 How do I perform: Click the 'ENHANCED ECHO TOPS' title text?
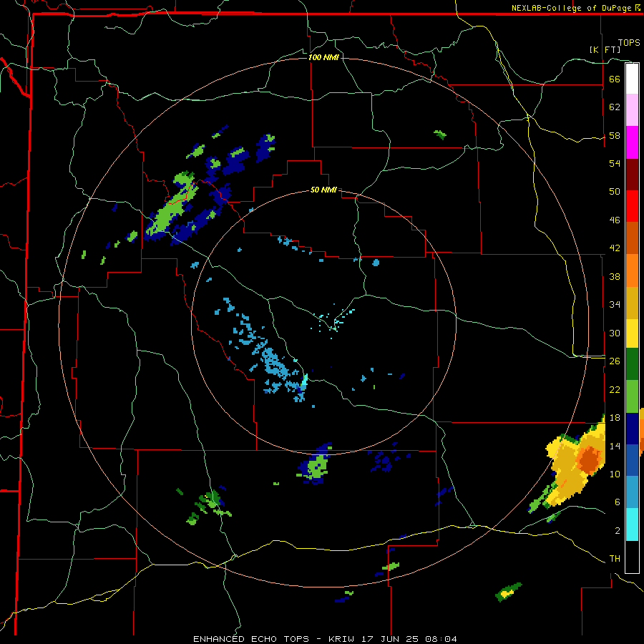pyautogui.click(x=251, y=639)
